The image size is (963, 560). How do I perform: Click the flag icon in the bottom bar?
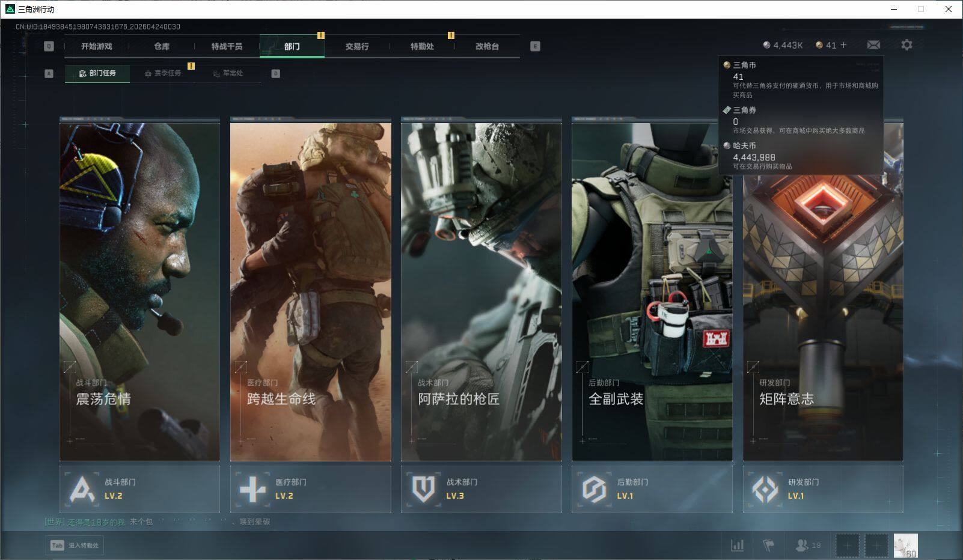click(x=768, y=545)
